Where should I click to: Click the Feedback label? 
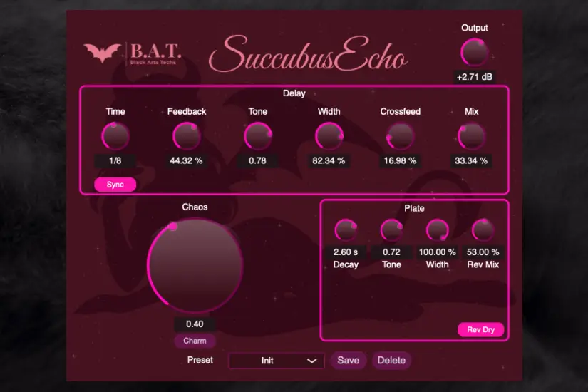coord(186,111)
